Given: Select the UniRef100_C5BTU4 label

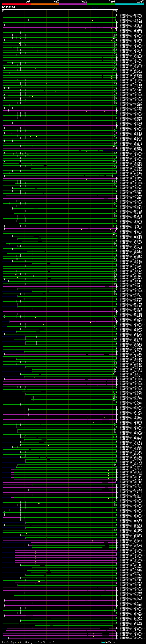Looking at the screenshot, I should [x=131, y=118].
